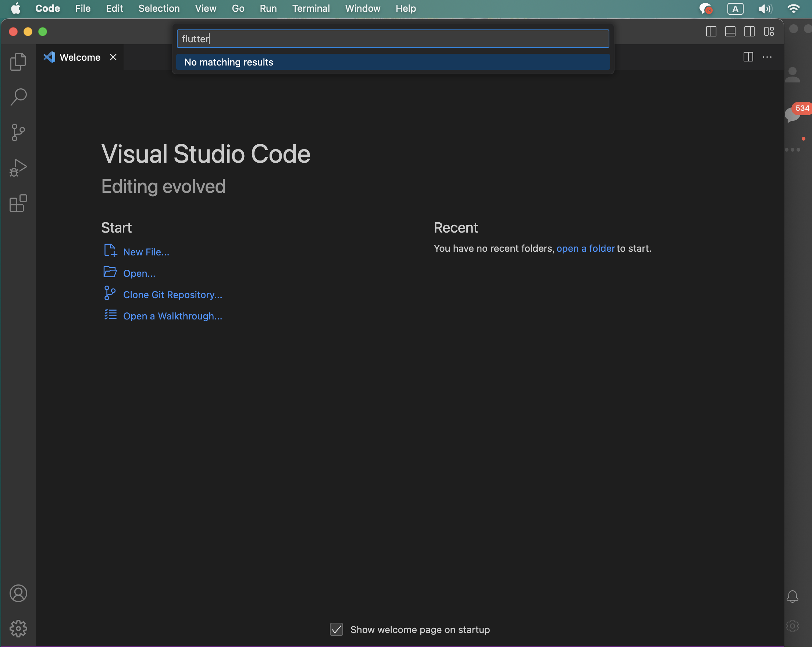
Task: Open the Search view in activity bar
Action: point(18,97)
